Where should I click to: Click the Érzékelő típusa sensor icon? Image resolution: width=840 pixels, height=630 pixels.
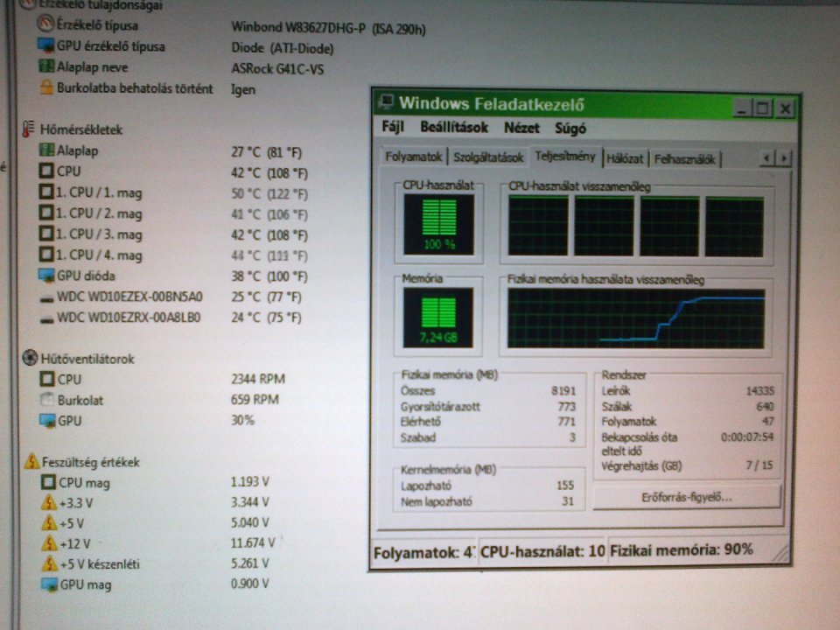click(x=46, y=24)
